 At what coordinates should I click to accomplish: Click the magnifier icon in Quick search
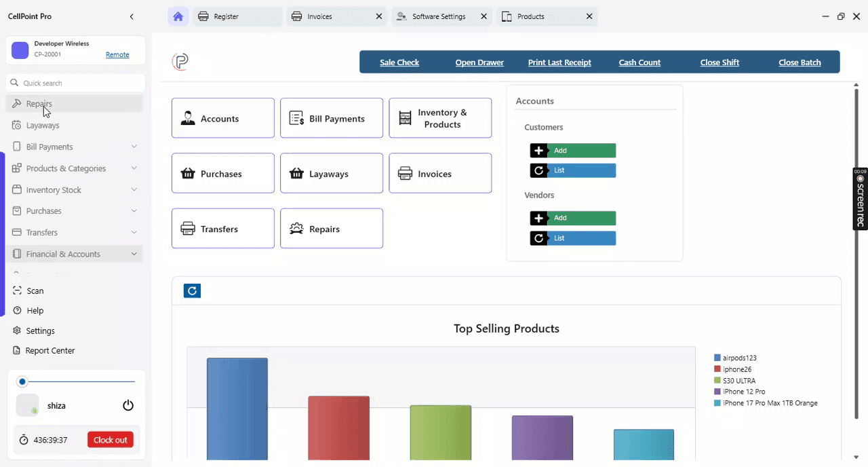(14, 83)
